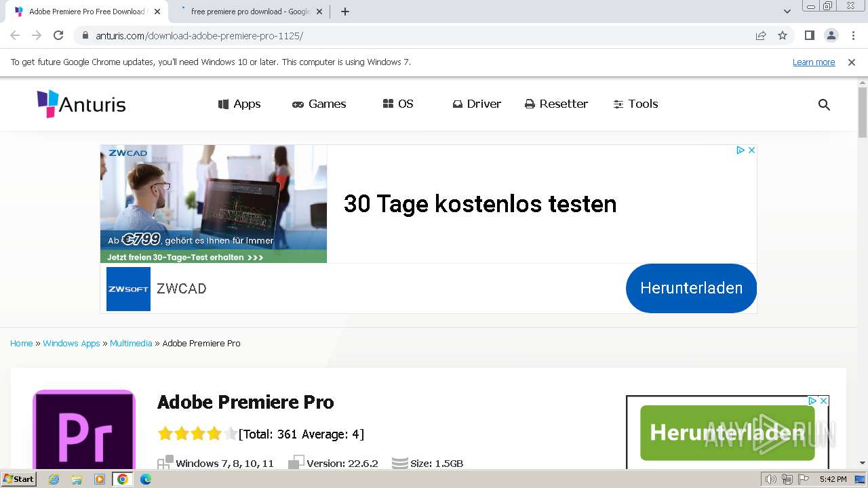View site info lock icon

coord(85,35)
